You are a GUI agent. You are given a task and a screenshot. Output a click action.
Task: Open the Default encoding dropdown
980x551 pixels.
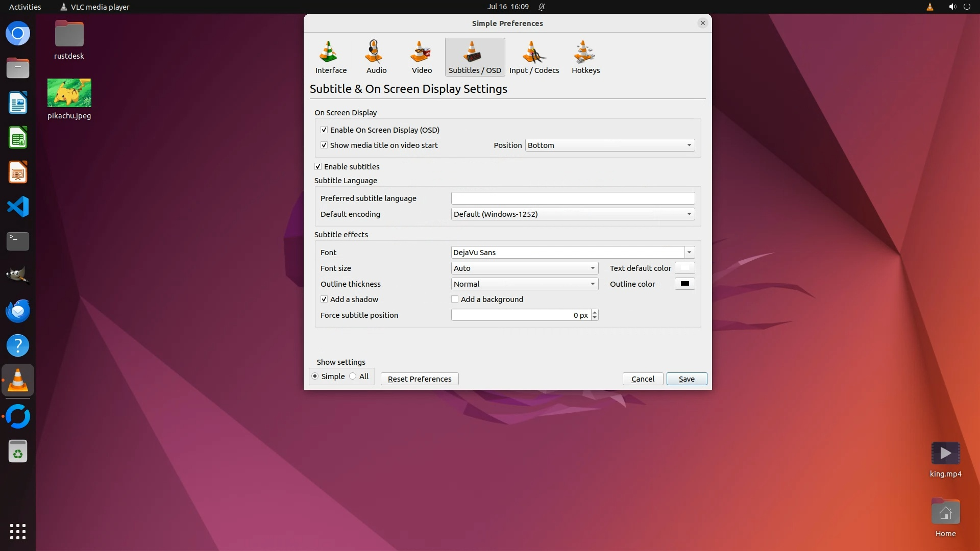pyautogui.click(x=572, y=214)
